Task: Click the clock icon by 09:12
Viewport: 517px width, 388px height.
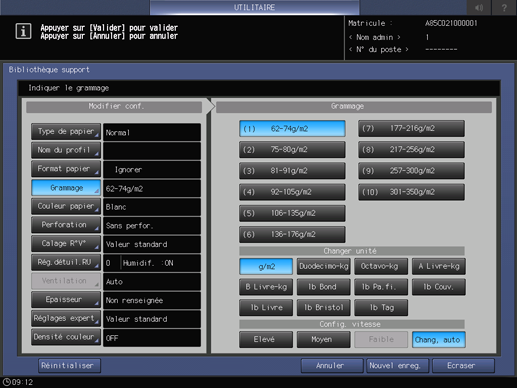Action: tap(7, 382)
